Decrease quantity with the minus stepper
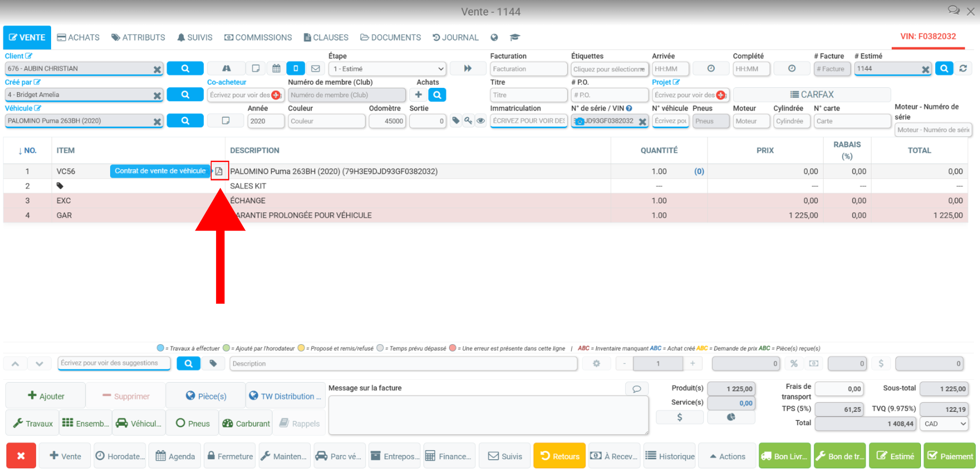980x472 pixels. pyautogui.click(x=625, y=363)
